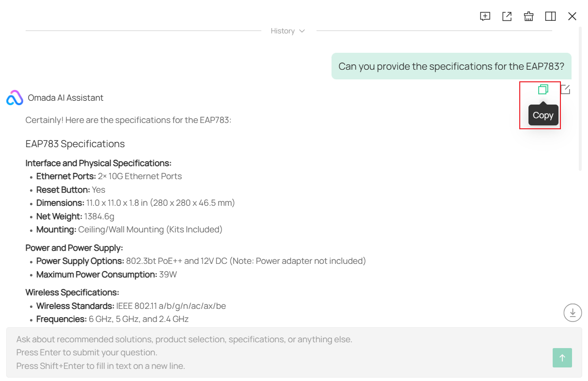Click the 'EAP783 Specifications' heading
The image size is (588, 381).
[x=75, y=144]
